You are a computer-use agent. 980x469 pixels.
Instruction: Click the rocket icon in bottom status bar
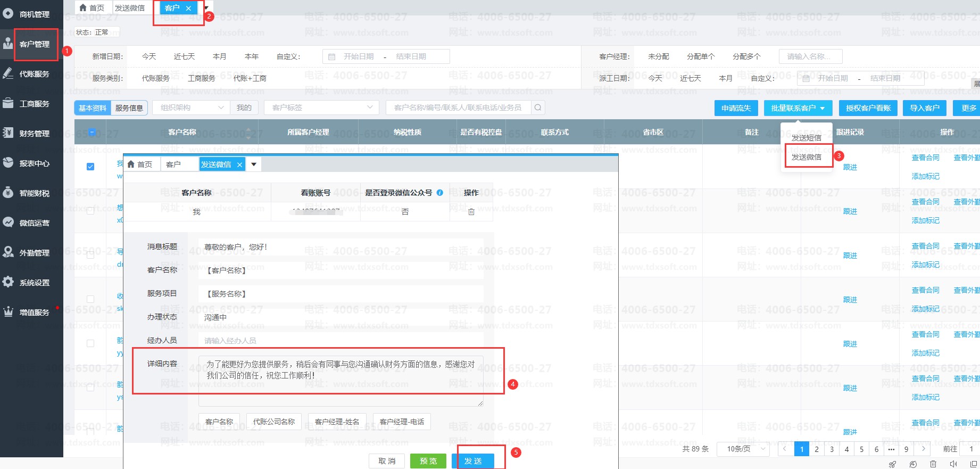tap(892, 464)
